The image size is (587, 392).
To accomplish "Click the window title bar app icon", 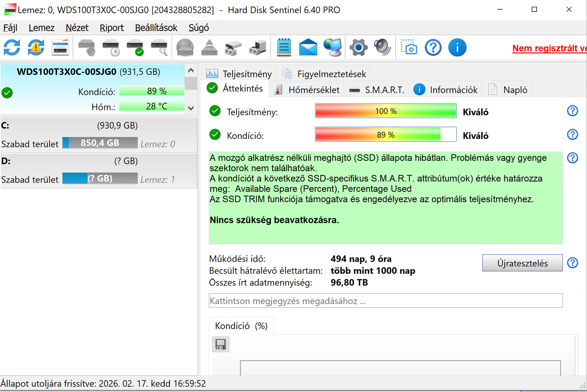I will 10,10.
